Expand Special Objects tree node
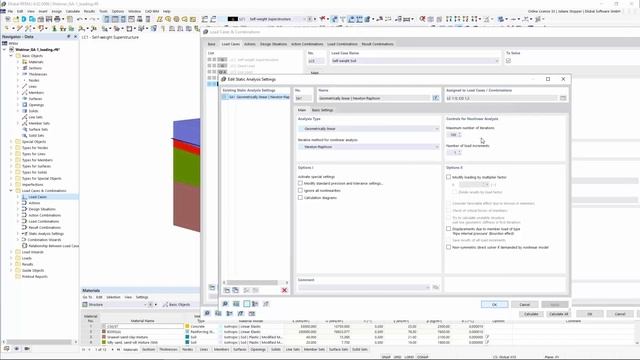 [11, 142]
